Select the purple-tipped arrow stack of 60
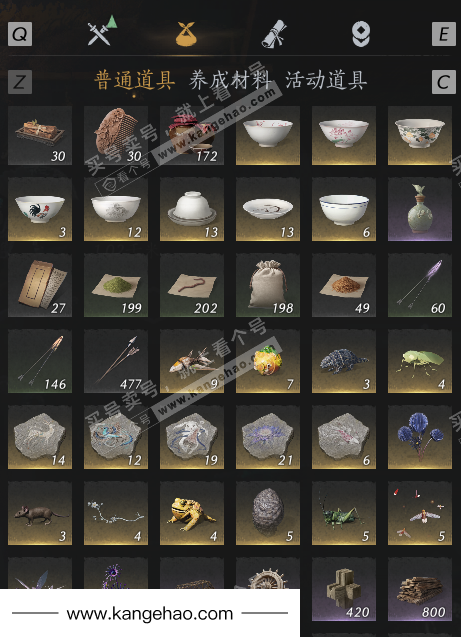This screenshot has width=461, height=637. coord(420,285)
